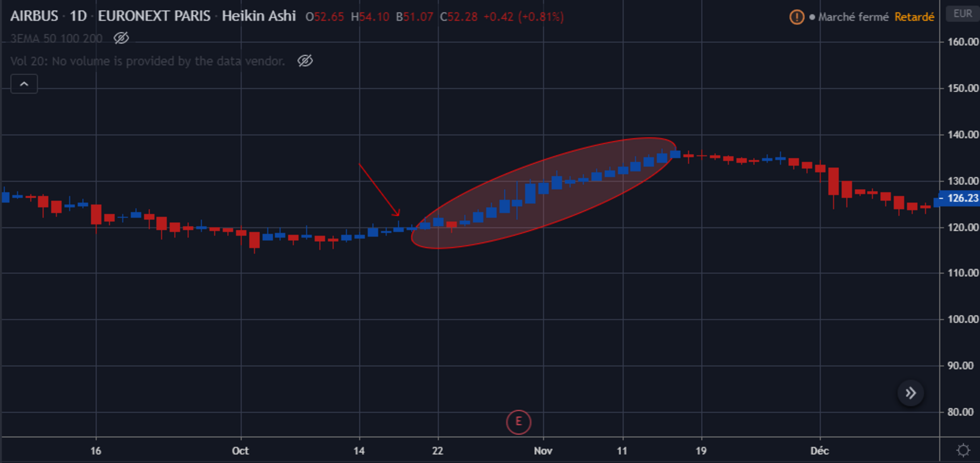This screenshot has height=463, width=980.
Task: Jump to latest bar with double-arrow button
Action: 911,393
